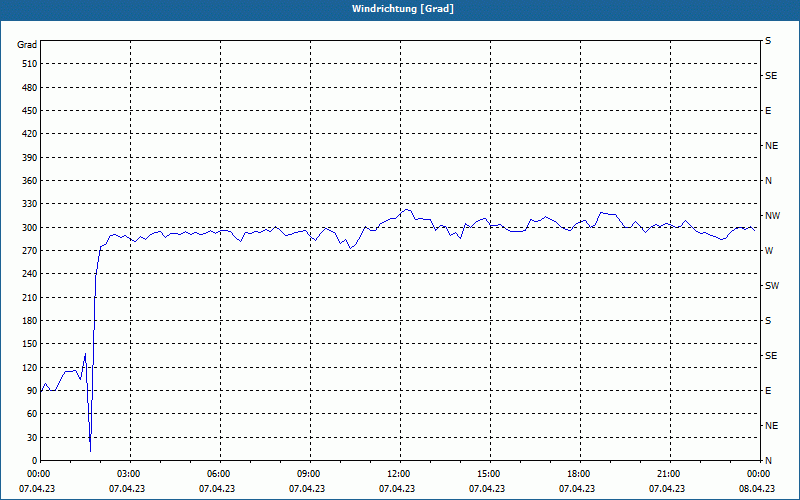Image resolution: width=800 pixels, height=500 pixels.
Task: Click the 21:00 time axis label
Action: 668,473
